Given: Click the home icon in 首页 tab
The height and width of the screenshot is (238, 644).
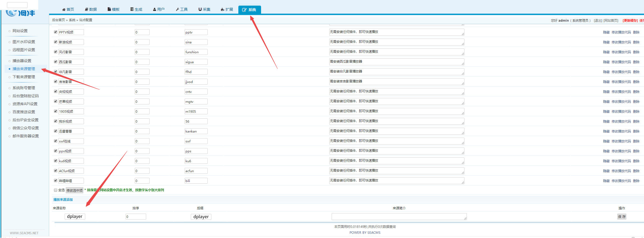Looking at the screenshot, I should [64, 10].
